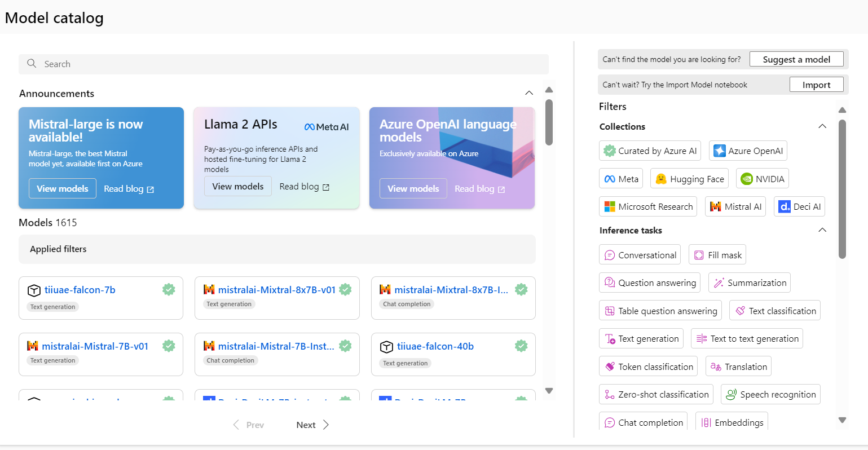Click the Applied filters bar
The image size is (868, 450).
click(277, 249)
